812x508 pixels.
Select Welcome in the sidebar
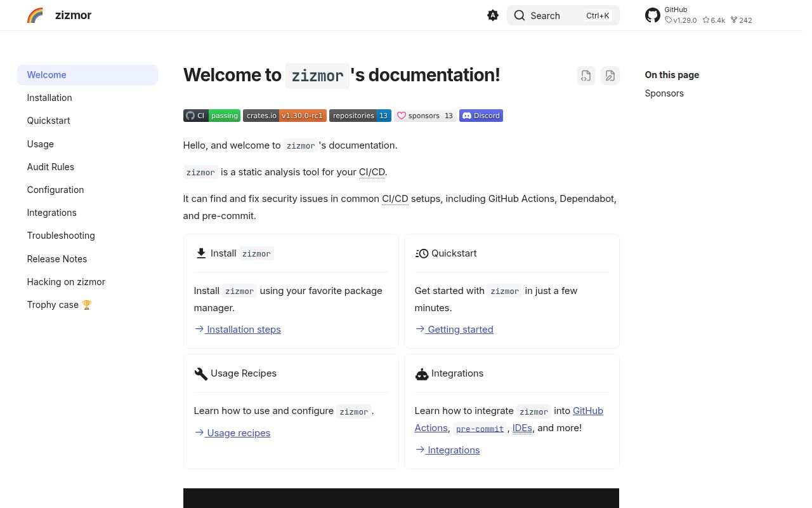(x=88, y=75)
